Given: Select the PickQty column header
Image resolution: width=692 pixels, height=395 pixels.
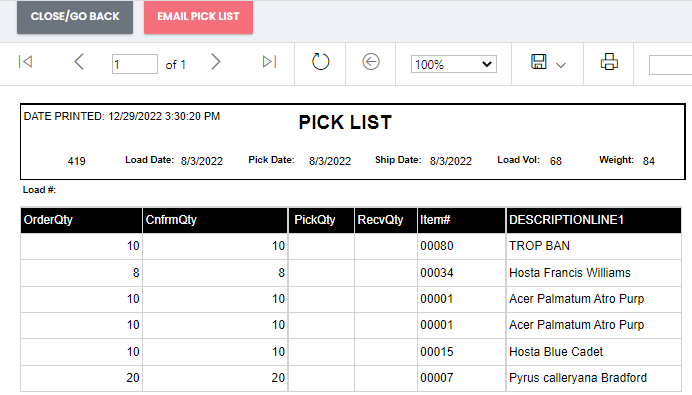Looking at the screenshot, I should tap(321, 220).
